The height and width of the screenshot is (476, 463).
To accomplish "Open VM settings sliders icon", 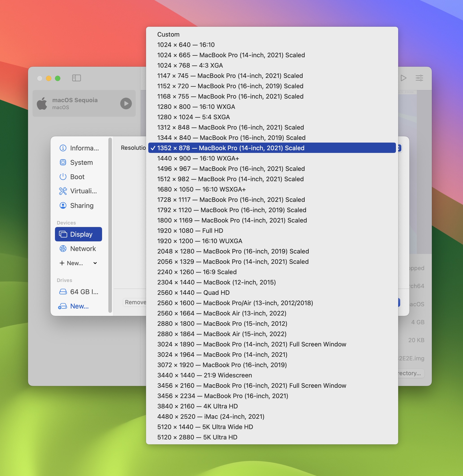I will 419,78.
